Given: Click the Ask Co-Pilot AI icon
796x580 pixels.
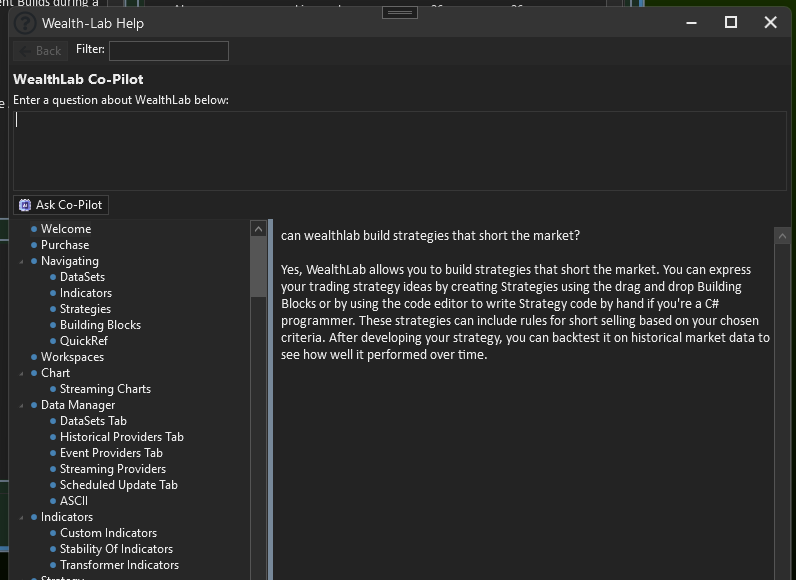Looking at the screenshot, I should coord(25,205).
